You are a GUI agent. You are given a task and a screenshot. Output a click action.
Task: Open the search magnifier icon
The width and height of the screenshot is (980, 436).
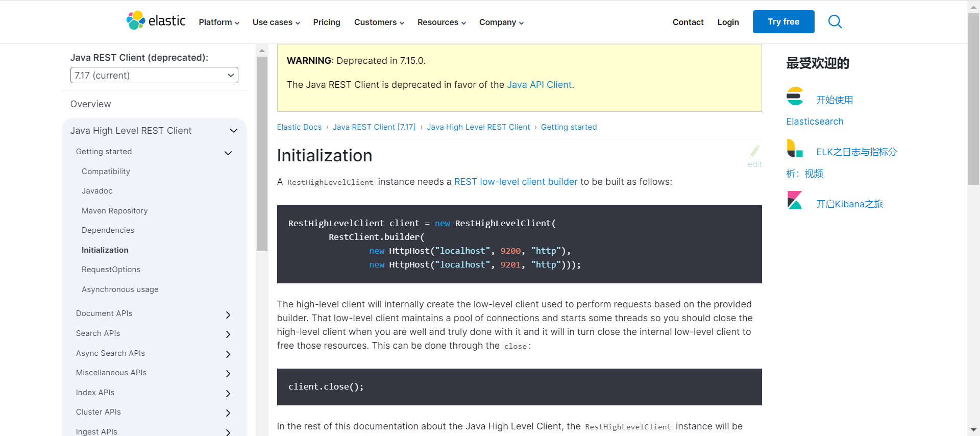coord(835,21)
